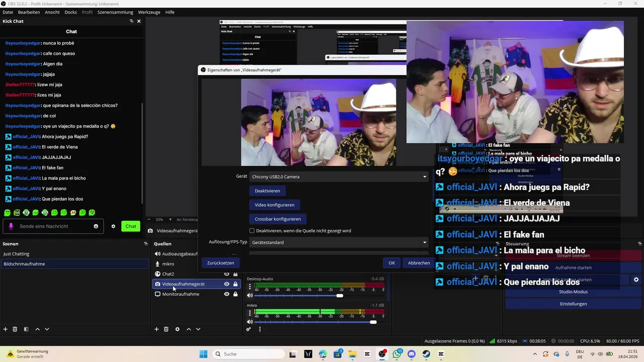
Task: Undock the Szenen panel
Action: [x=146, y=244]
